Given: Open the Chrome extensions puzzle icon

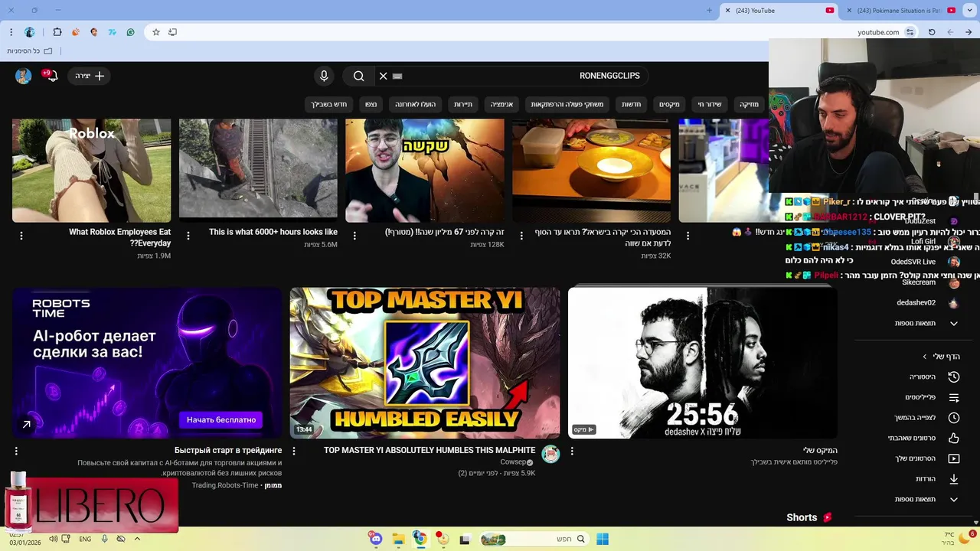Looking at the screenshot, I should [x=57, y=32].
